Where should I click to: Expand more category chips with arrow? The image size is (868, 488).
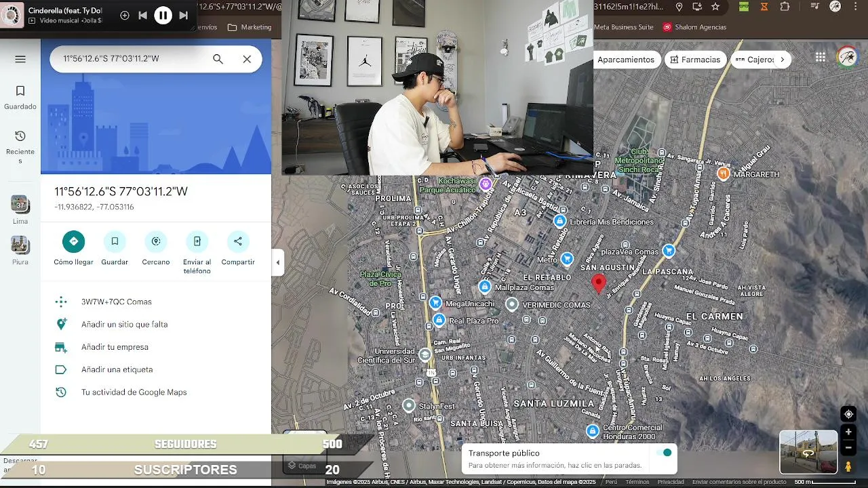coord(782,60)
